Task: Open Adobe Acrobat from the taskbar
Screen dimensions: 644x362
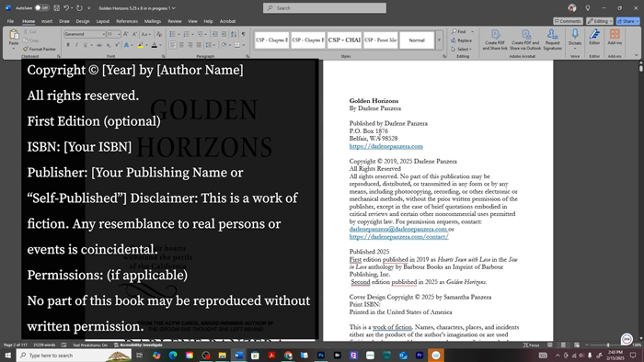Action: coord(271,355)
